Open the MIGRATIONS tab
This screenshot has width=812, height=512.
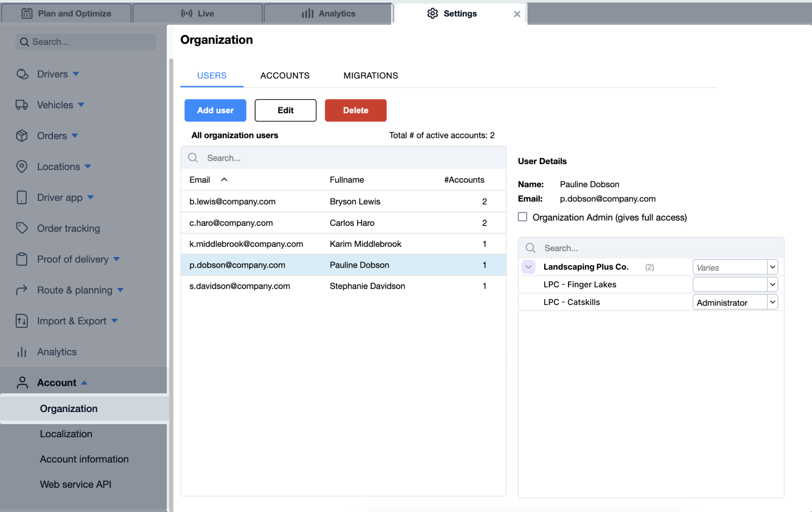point(370,75)
